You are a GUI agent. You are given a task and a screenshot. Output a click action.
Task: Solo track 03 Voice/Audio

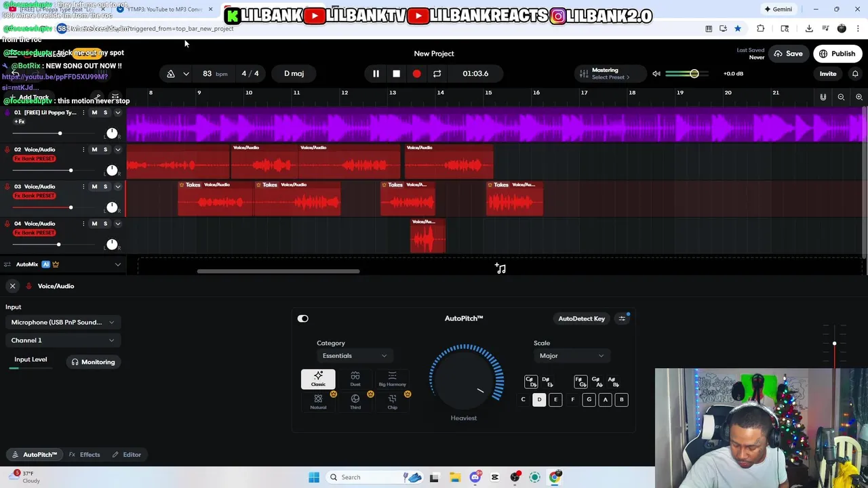(x=105, y=186)
